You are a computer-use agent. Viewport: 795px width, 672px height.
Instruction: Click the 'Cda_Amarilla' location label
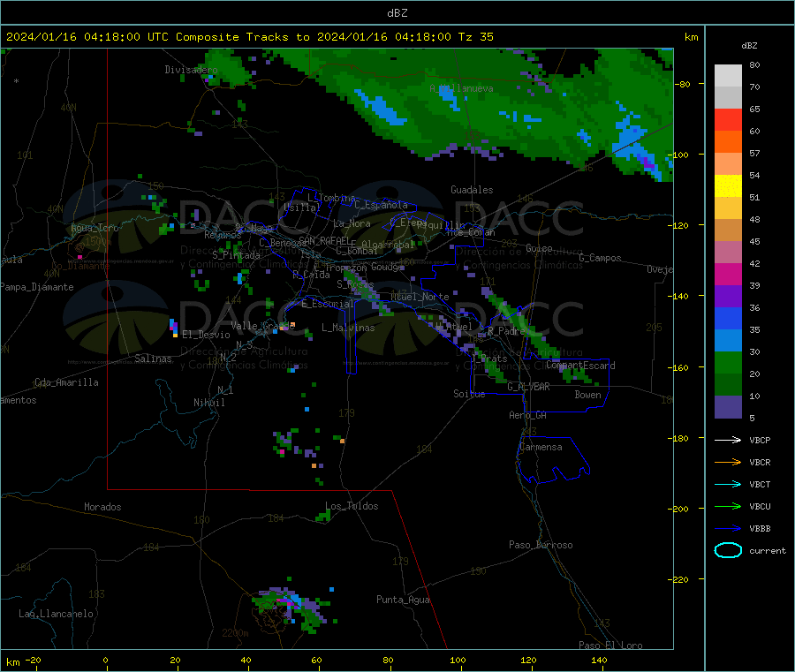pos(66,382)
